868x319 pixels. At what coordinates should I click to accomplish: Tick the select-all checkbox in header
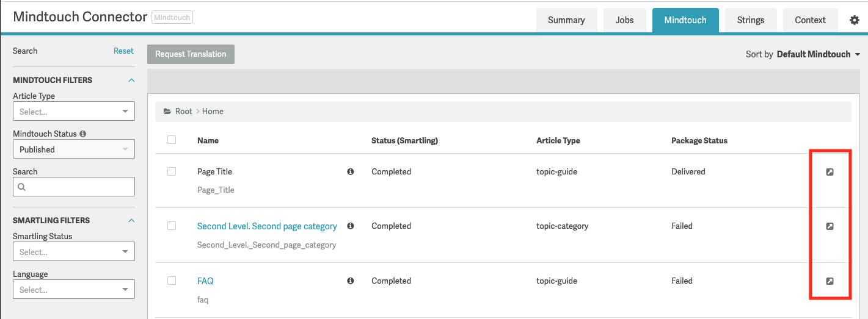tap(172, 140)
